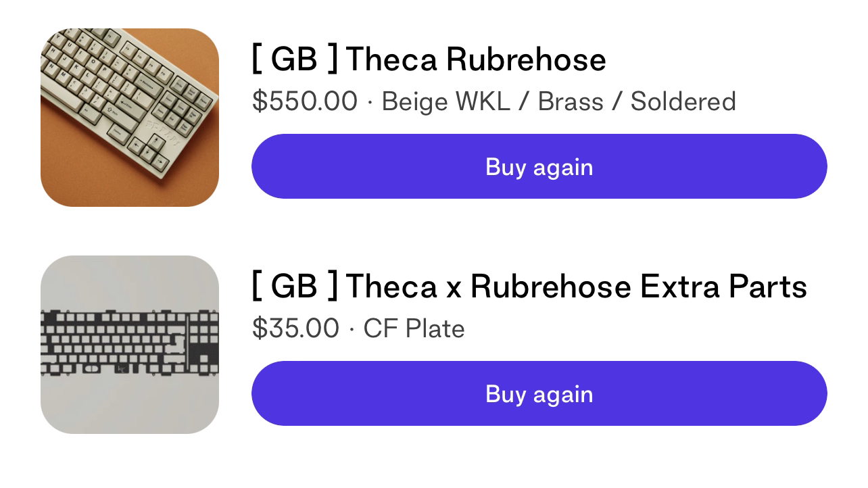Screen dimensions: 868x488
Task: Tap the black switch plate image
Action: pyautogui.click(x=130, y=345)
